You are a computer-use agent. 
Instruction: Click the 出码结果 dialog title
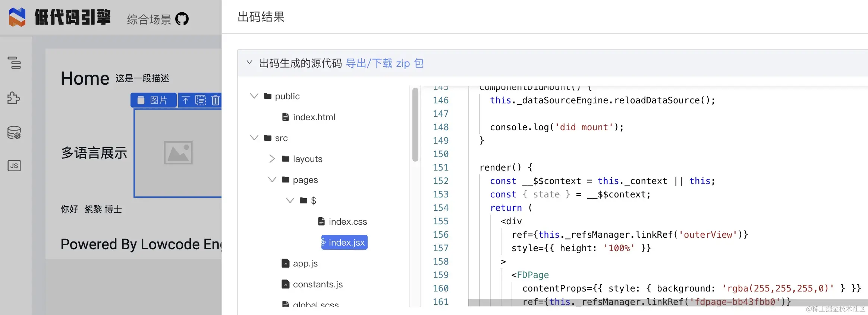point(261,17)
